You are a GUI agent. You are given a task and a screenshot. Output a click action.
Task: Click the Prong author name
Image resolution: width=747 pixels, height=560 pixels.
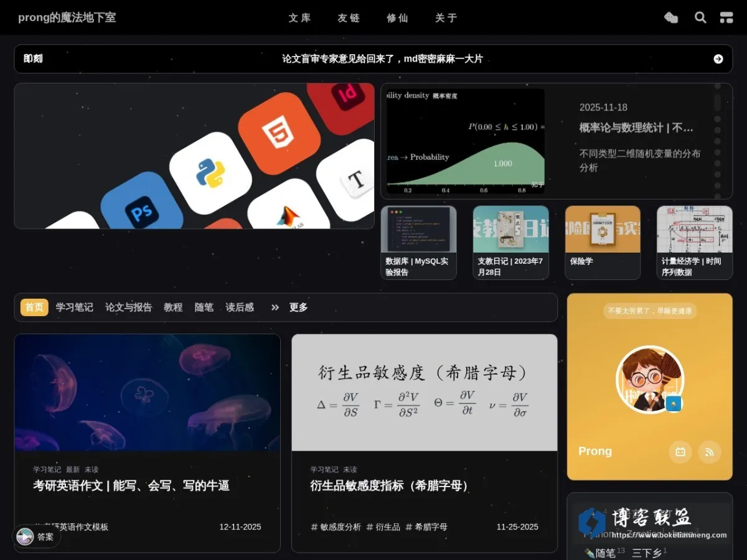[595, 452]
